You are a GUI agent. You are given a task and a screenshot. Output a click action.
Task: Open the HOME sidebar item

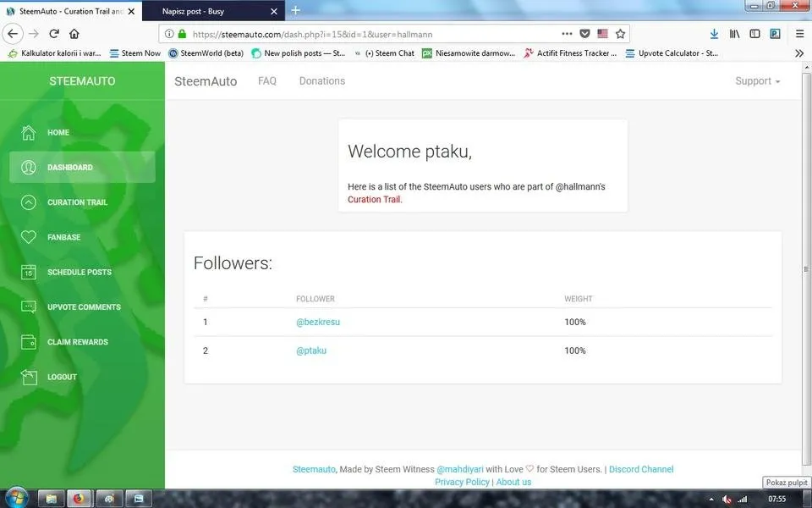[x=82, y=133]
